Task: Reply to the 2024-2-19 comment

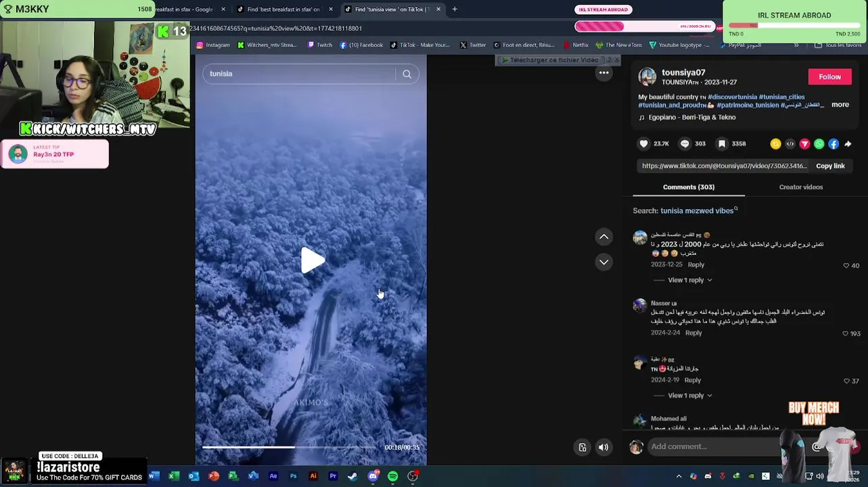Action: click(692, 380)
